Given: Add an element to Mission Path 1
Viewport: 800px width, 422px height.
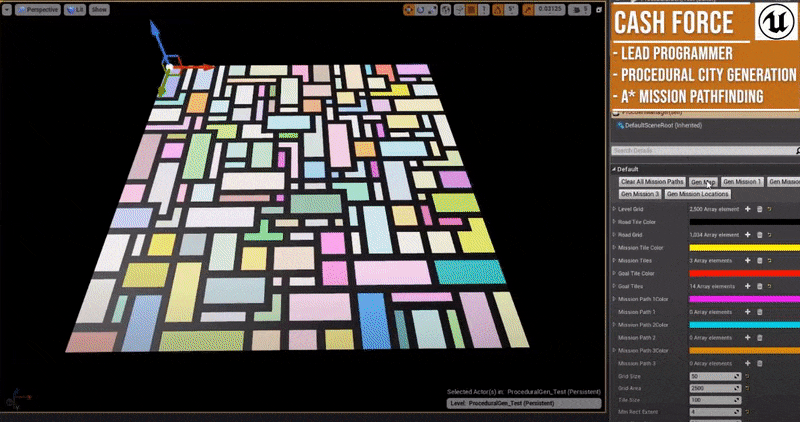Looking at the screenshot, I should 747,312.
